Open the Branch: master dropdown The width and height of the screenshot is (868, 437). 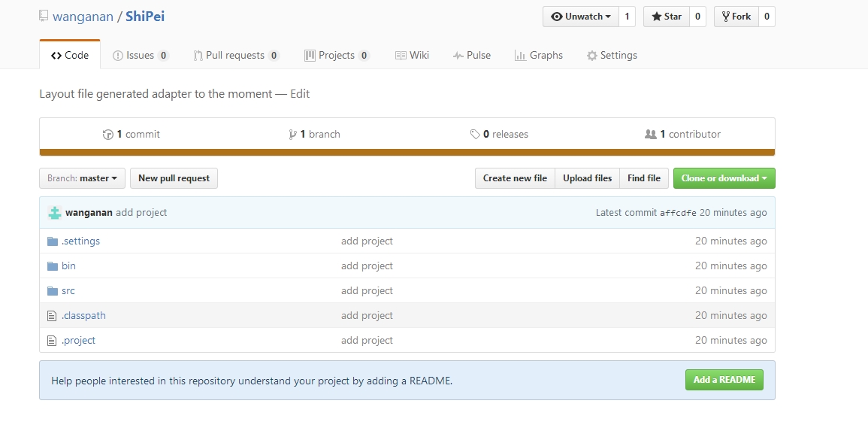(82, 178)
